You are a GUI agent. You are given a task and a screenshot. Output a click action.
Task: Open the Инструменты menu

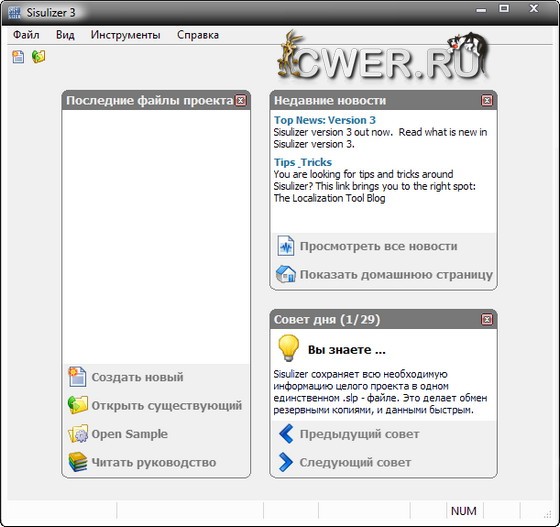(x=125, y=35)
